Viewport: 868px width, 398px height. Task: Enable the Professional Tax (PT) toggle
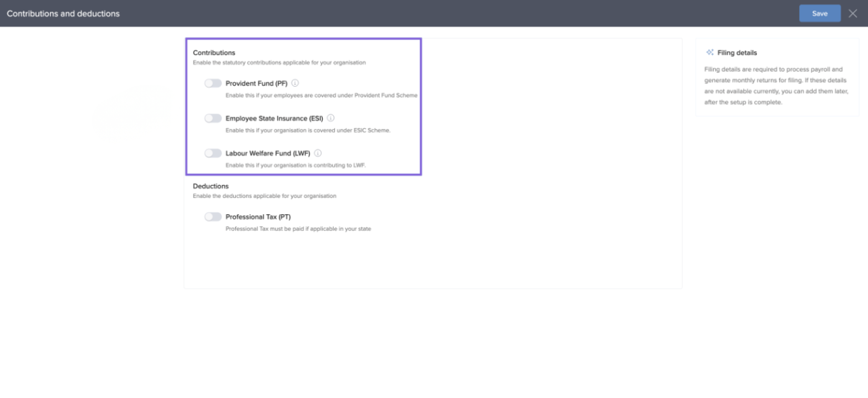(x=213, y=217)
